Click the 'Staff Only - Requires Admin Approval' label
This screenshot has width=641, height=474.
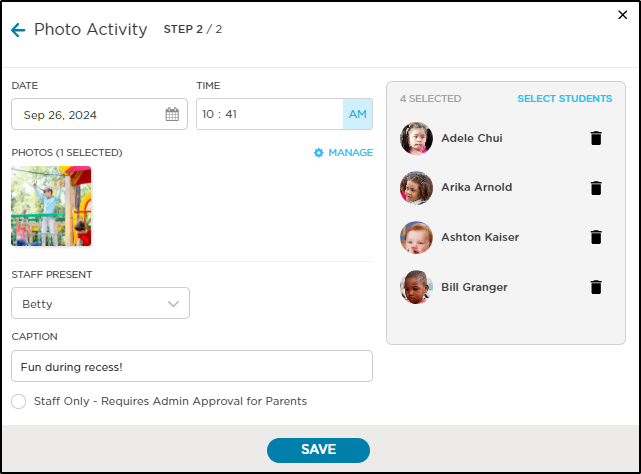point(170,401)
